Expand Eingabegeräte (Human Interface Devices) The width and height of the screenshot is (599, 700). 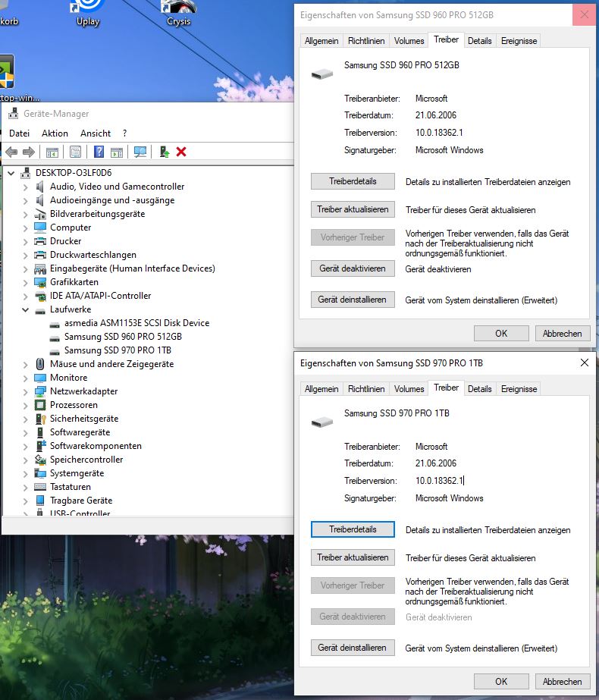pos(26,268)
